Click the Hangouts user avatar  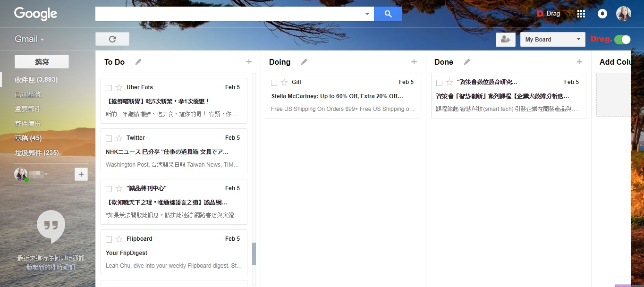tap(21, 174)
